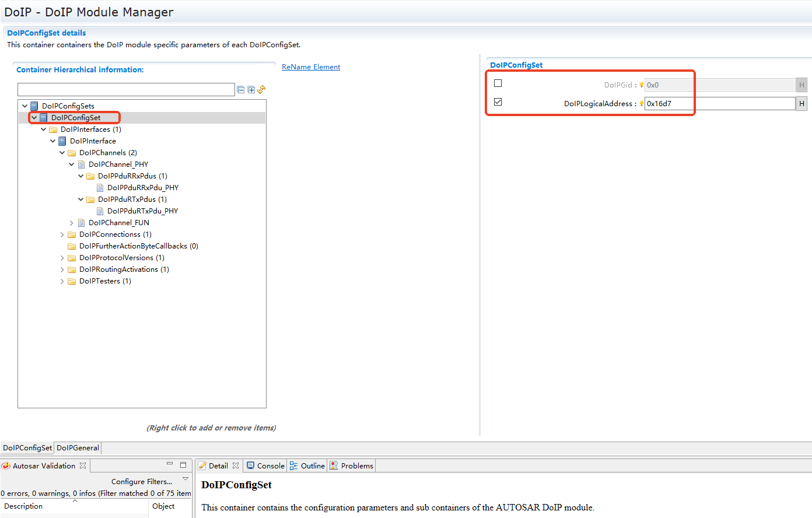Image resolution: width=812 pixels, height=518 pixels.
Task: Minimize the Autosar Validation panel
Action: 170,464
